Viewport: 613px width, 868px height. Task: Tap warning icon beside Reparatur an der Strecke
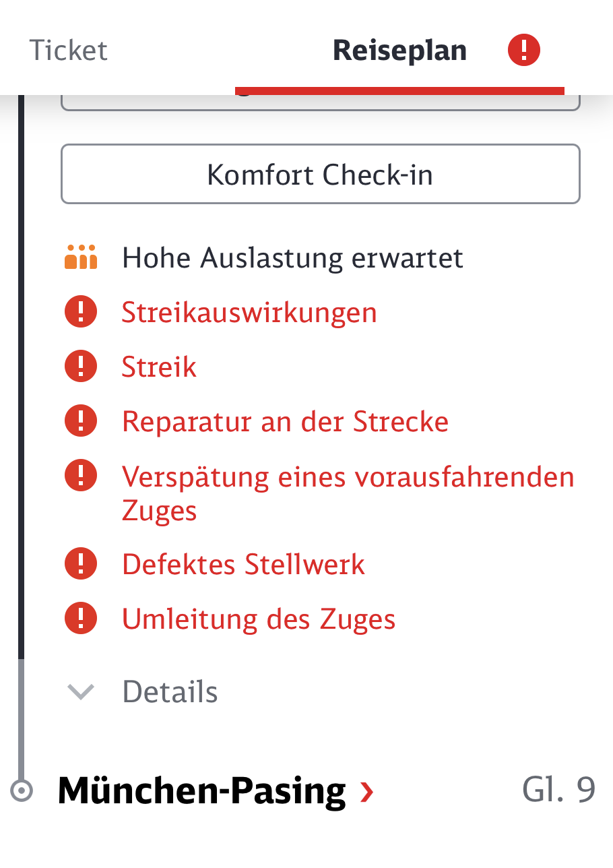81,421
